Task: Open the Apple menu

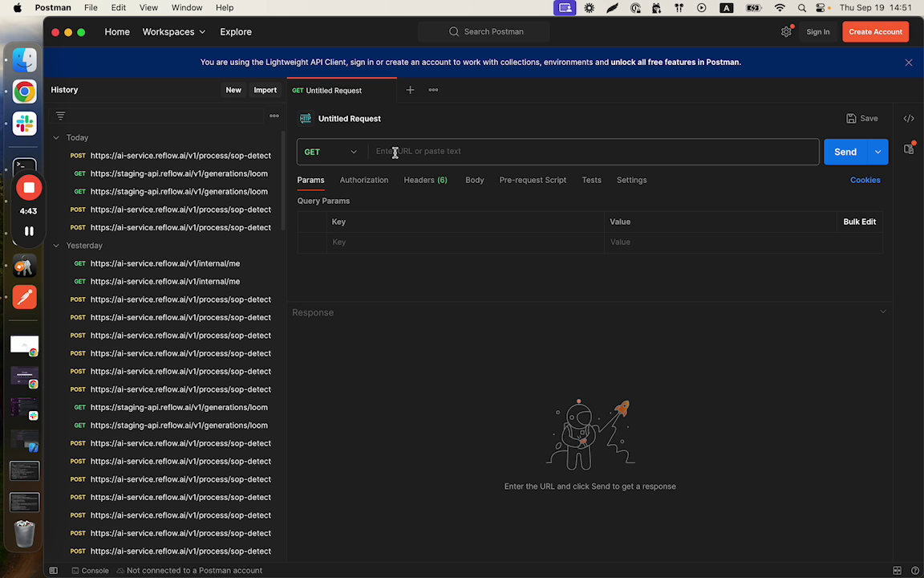Action: click(17, 8)
